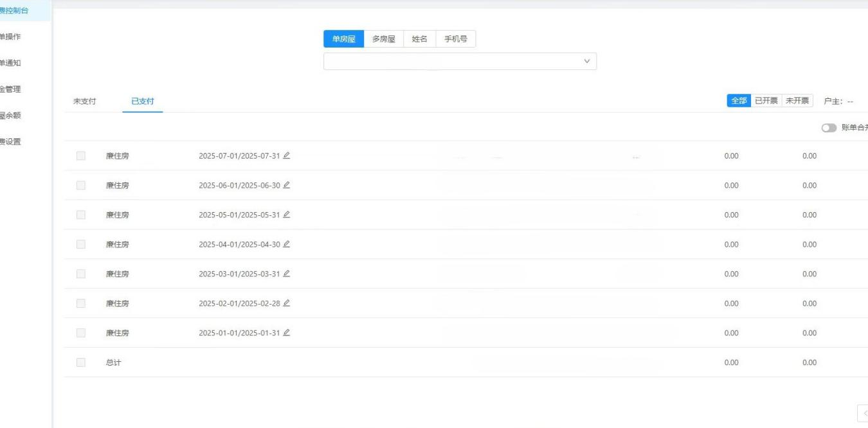This screenshot has height=428, width=868.
Task: Toggle the 账单合并 switch
Action: click(x=829, y=128)
